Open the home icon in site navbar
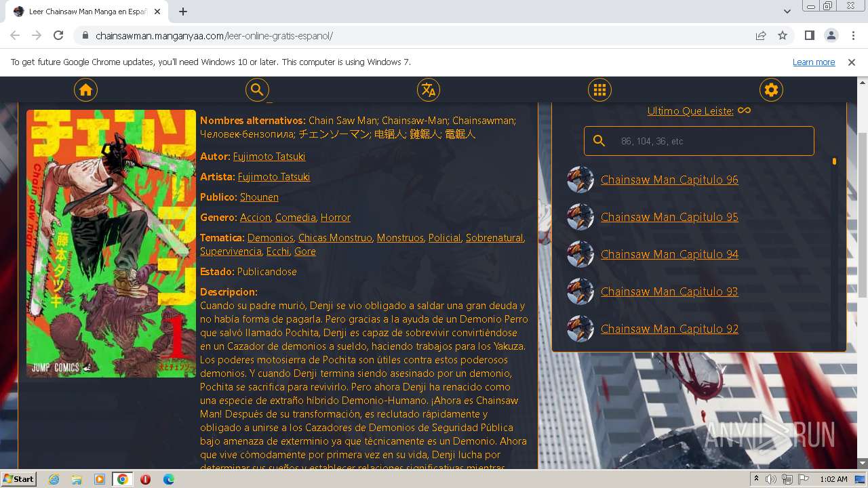The height and width of the screenshot is (488, 868). 85,89
